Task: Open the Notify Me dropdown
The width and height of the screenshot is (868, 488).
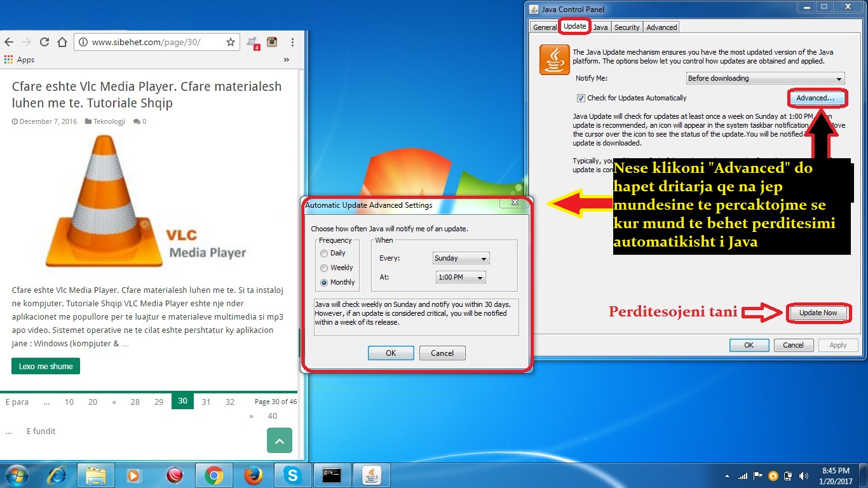Action: tap(766, 78)
